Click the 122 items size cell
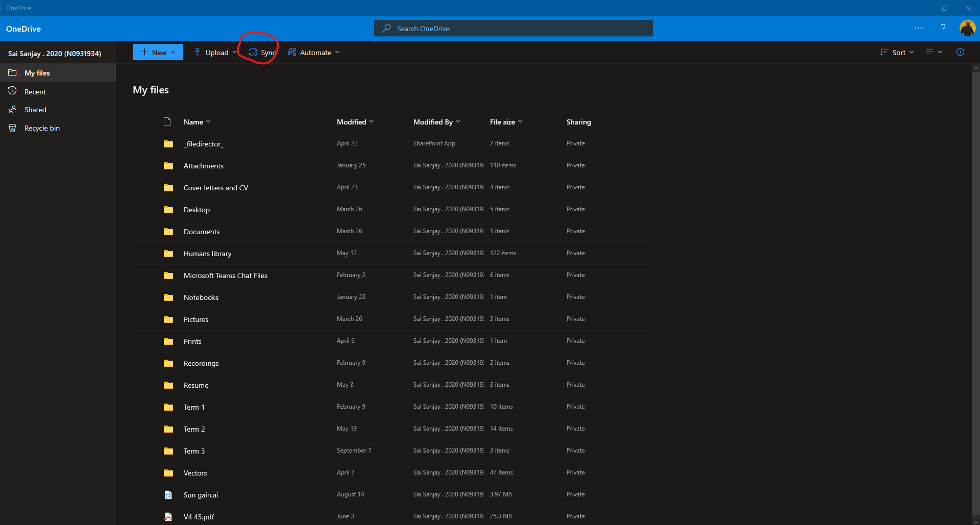The image size is (980, 525). pyautogui.click(x=503, y=253)
